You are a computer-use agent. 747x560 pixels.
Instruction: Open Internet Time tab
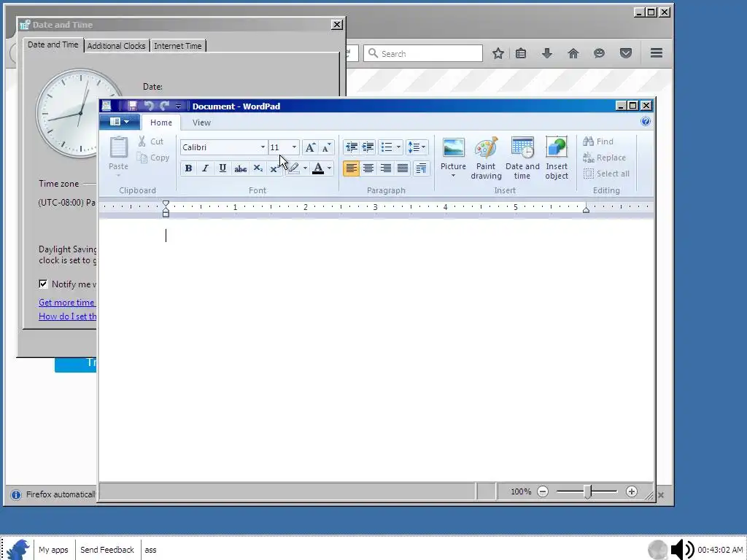(x=178, y=46)
